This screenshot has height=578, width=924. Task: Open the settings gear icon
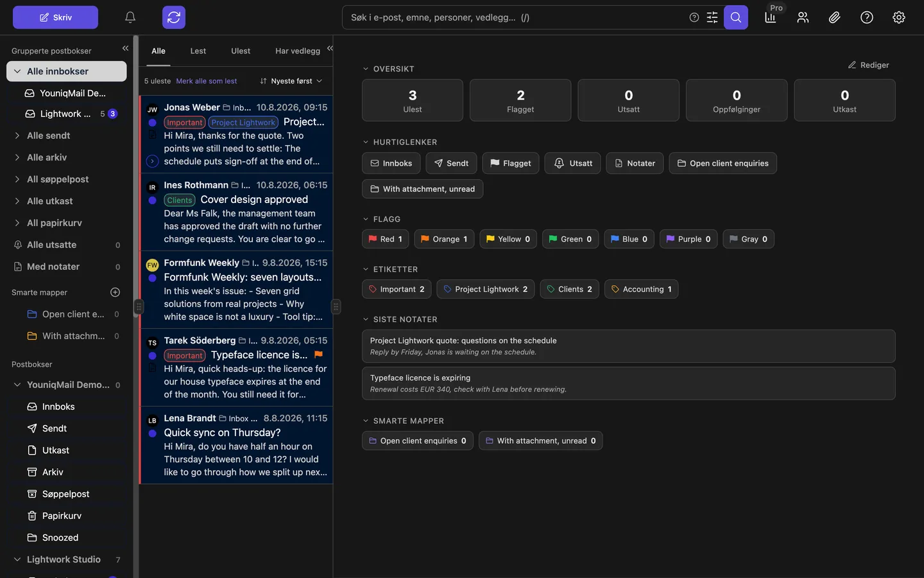pos(899,17)
